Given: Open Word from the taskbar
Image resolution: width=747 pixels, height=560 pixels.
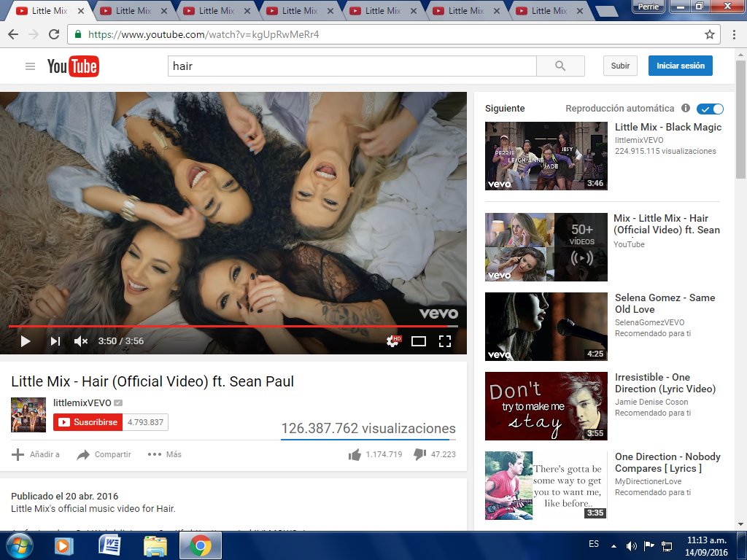Looking at the screenshot, I should (109, 545).
